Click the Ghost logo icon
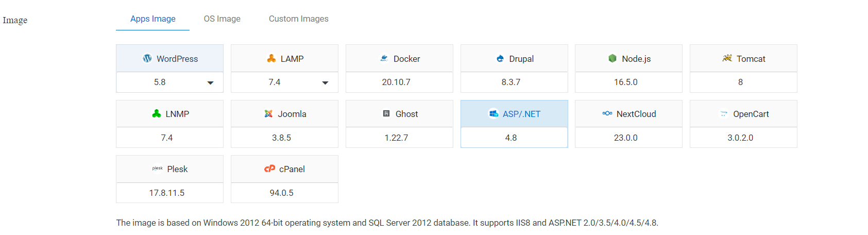Image resolution: width=868 pixels, height=235 pixels. click(x=386, y=113)
